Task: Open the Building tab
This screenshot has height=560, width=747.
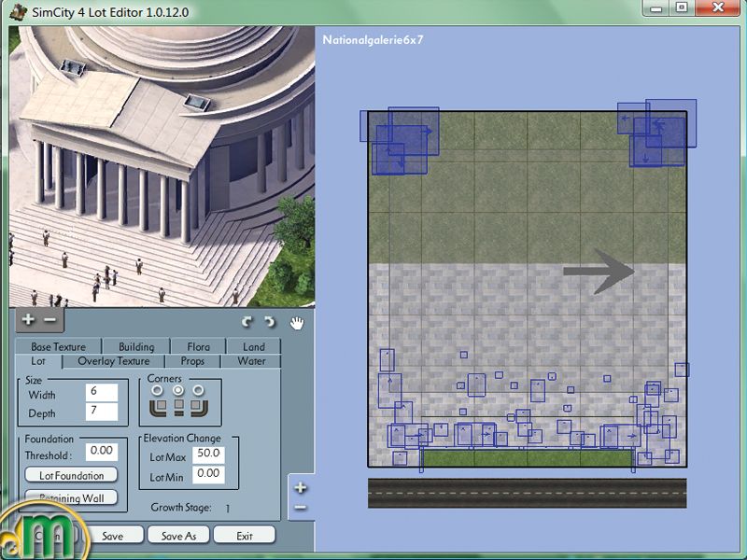Action: coord(136,346)
